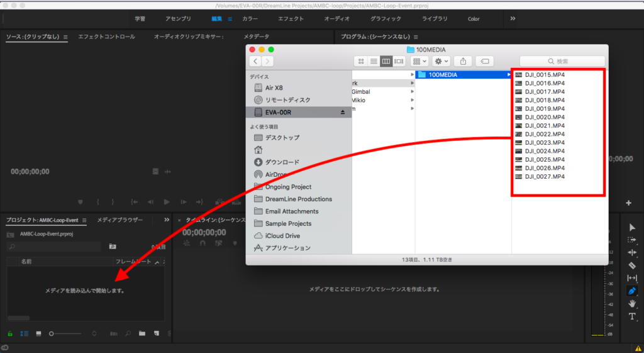Switch Finder to icon view
This screenshot has height=353, width=644.
tap(361, 61)
